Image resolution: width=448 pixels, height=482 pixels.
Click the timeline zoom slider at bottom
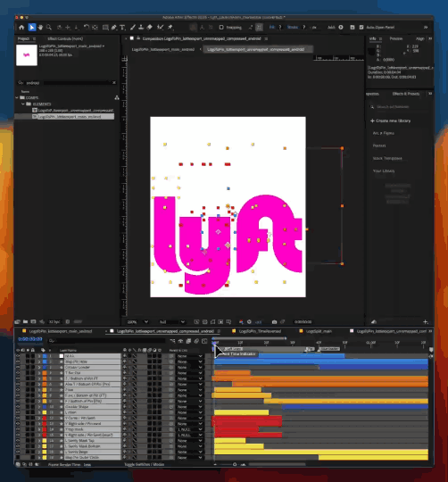tap(235, 464)
